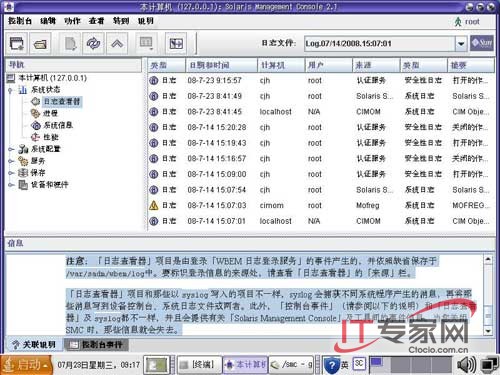Viewport: 500px width, 375px height.
Task: Click info icon of the 08-7-23 9:15:57 log
Action: pyautogui.click(x=154, y=80)
